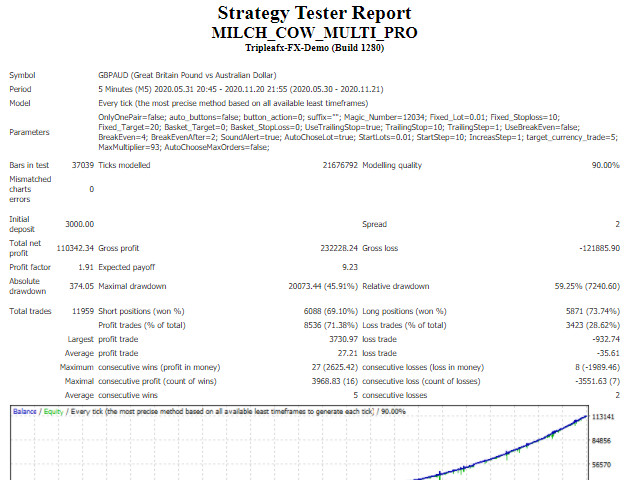Click the Profit factor value 1.91
Viewport: 640px width, 480px height.
click(x=86, y=267)
